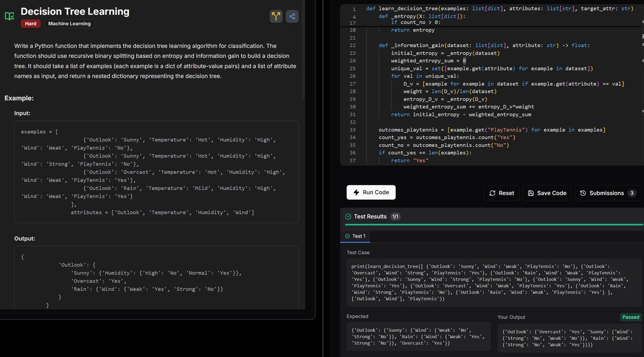Click code line return "Yes"
This screenshot has width=644, height=357.
(409, 161)
